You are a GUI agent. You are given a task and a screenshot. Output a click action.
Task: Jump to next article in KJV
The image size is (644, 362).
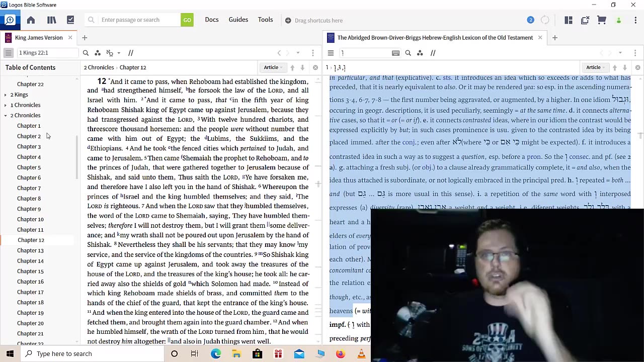pyautogui.click(x=302, y=67)
